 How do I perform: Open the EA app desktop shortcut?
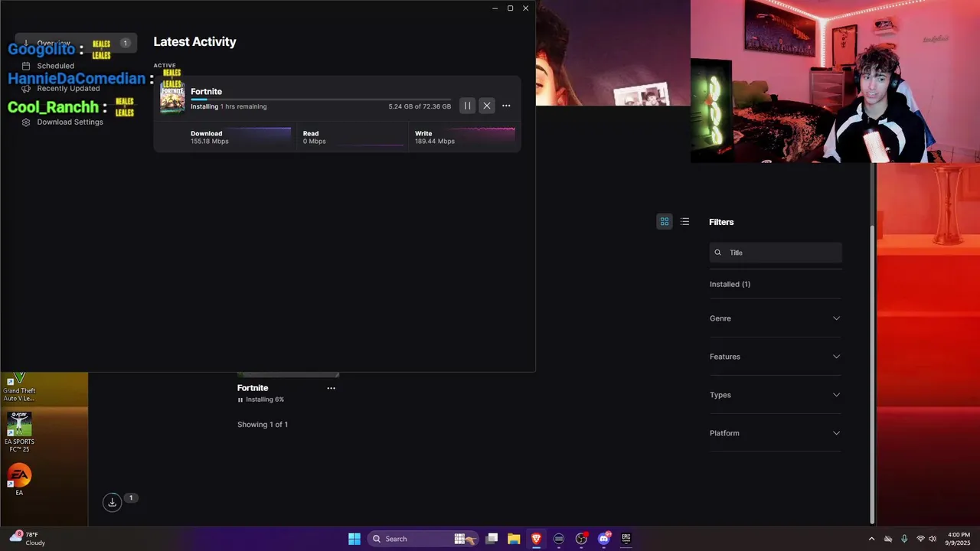coord(19,480)
